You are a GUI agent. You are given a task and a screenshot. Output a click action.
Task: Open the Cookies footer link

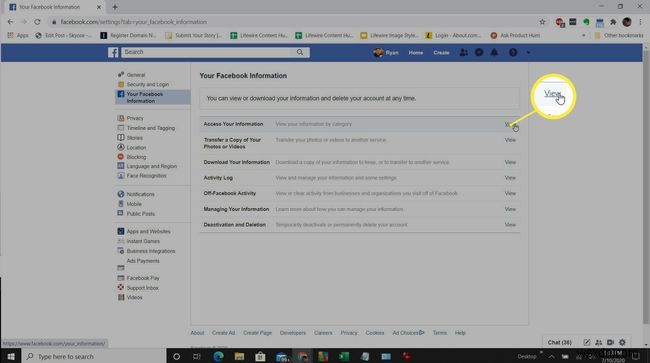[375, 333]
